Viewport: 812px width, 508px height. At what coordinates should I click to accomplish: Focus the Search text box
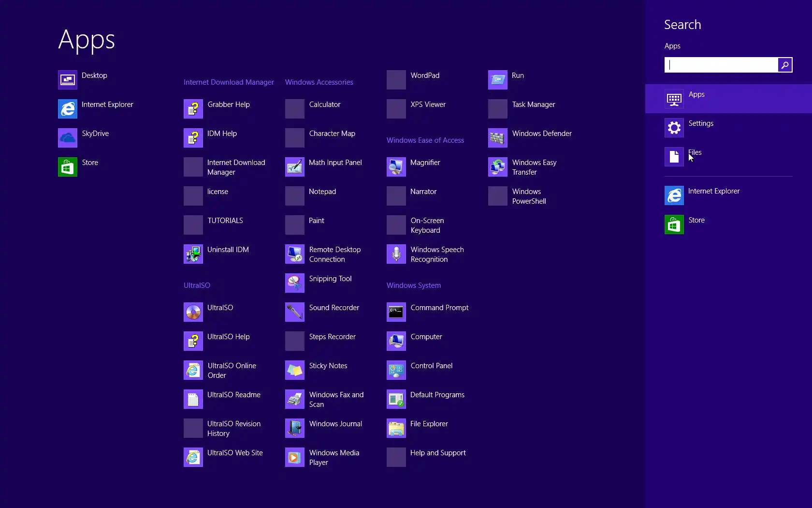721,65
